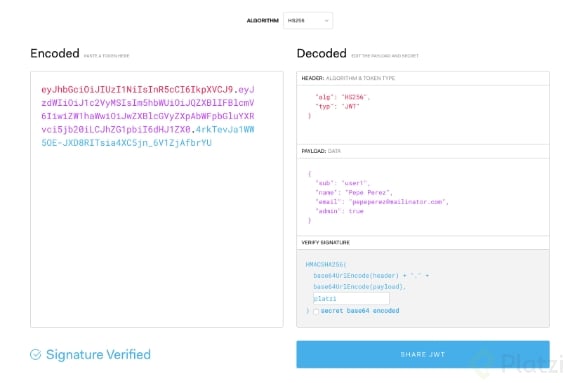
Task: Click the Signature Verified checkmark icon
Action: click(36, 354)
